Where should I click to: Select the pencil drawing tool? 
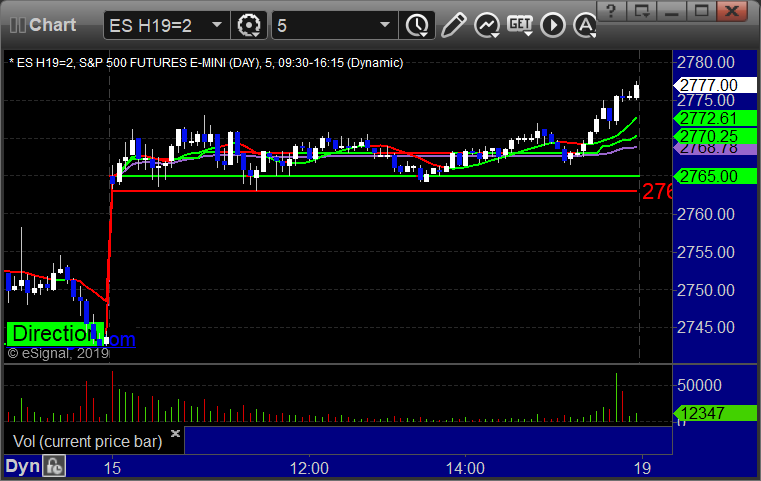coord(453,23)
